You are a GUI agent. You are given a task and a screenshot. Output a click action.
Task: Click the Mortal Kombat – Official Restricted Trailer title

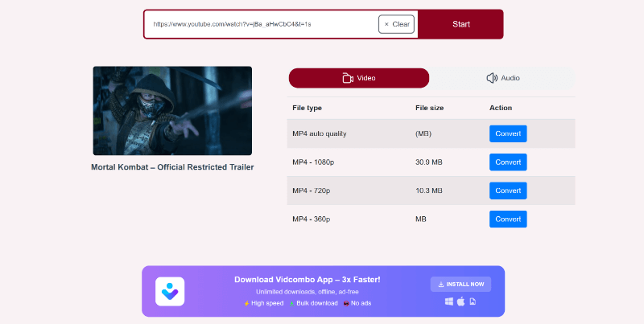[x=172, y=167]
